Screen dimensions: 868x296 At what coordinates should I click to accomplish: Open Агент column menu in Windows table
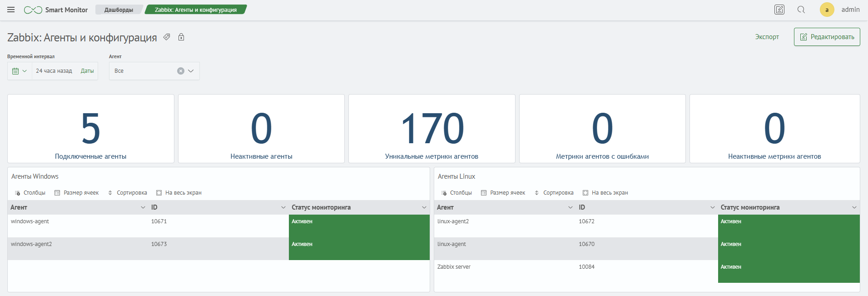(x=143, y=207)
